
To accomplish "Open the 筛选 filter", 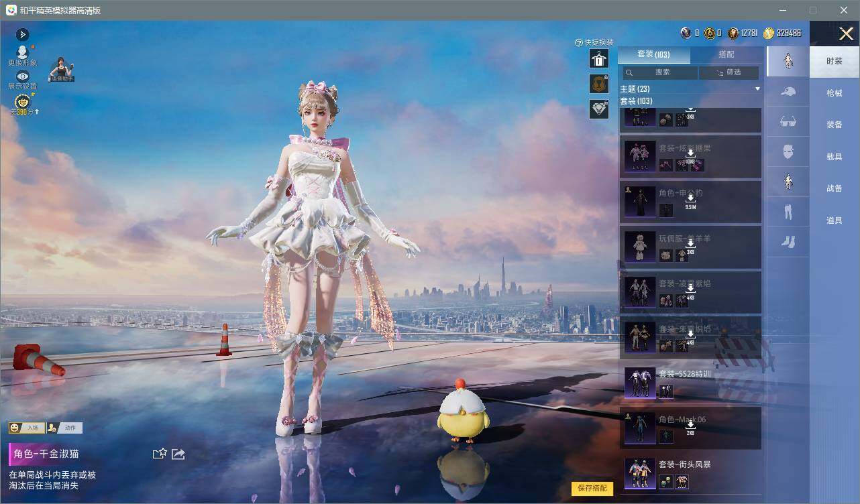I will point(729,72).
